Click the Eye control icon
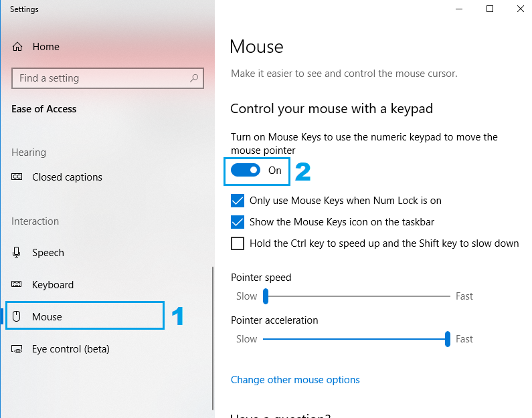The image size is (532, 418). (17, 349)
